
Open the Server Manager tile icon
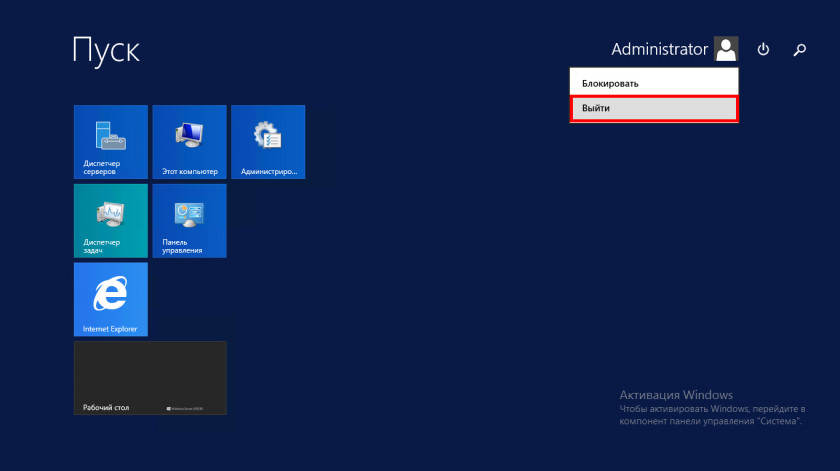tap(110, 134)
